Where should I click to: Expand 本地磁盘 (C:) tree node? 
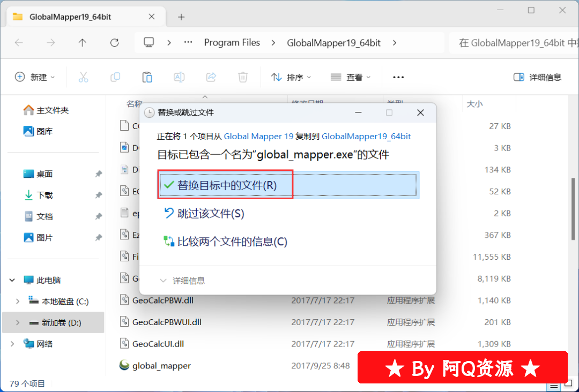17,301
